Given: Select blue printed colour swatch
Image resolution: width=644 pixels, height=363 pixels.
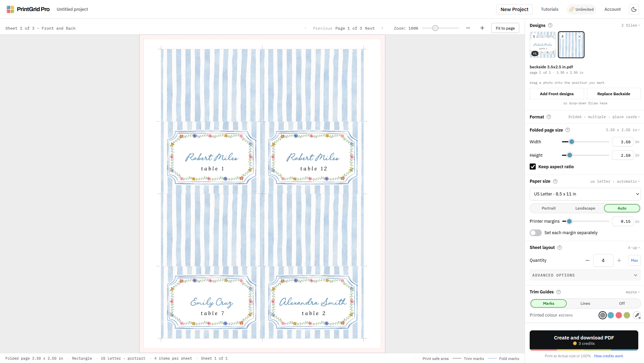Looking at the screenshot, I should coord(611,315).
